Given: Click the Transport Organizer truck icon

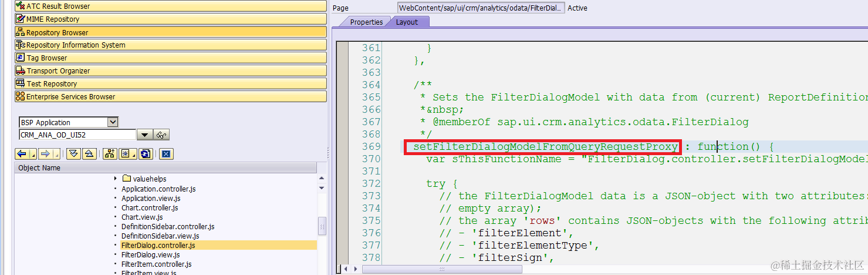Looking at the screenshot, I should [21, 71].
